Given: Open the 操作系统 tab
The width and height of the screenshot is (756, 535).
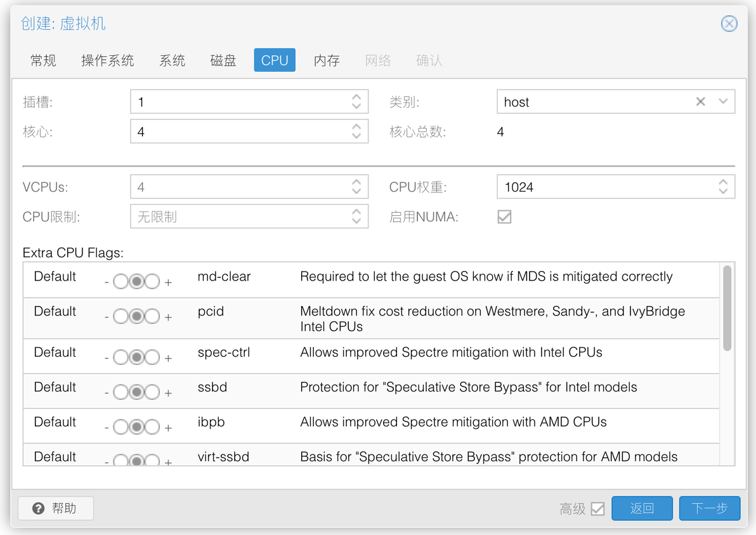Looking at the screenshot, I should point(107,60).
